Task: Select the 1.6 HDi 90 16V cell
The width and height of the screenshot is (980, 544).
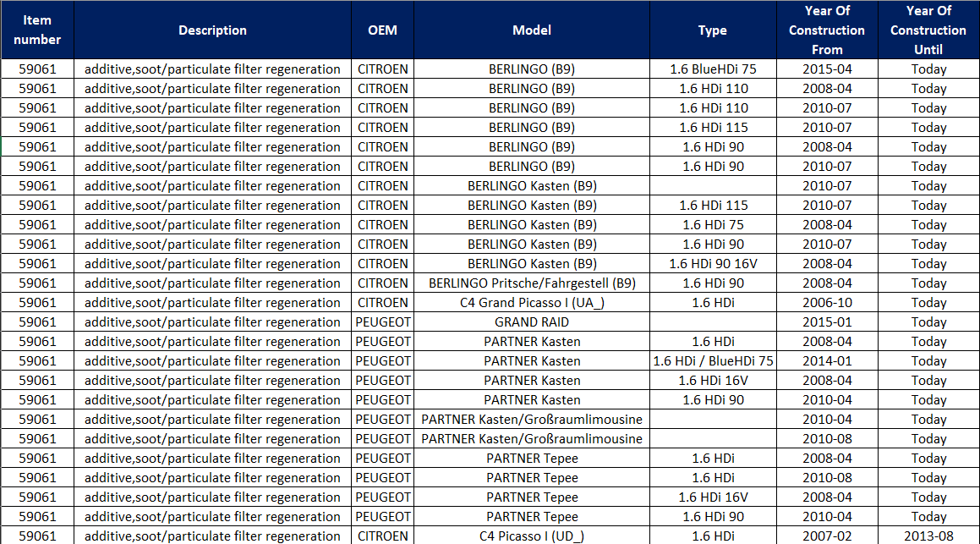Action: tap(713, 264)
